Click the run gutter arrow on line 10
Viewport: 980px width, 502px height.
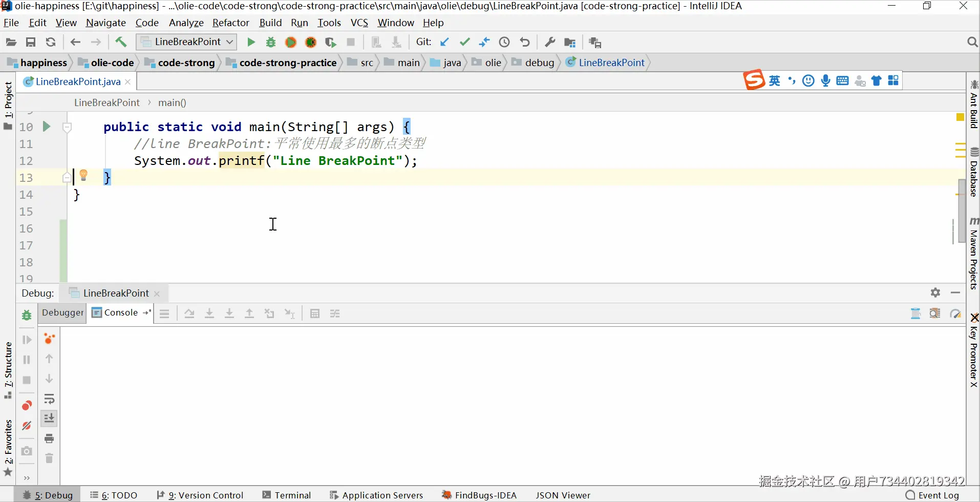click(x=47, y=126)
